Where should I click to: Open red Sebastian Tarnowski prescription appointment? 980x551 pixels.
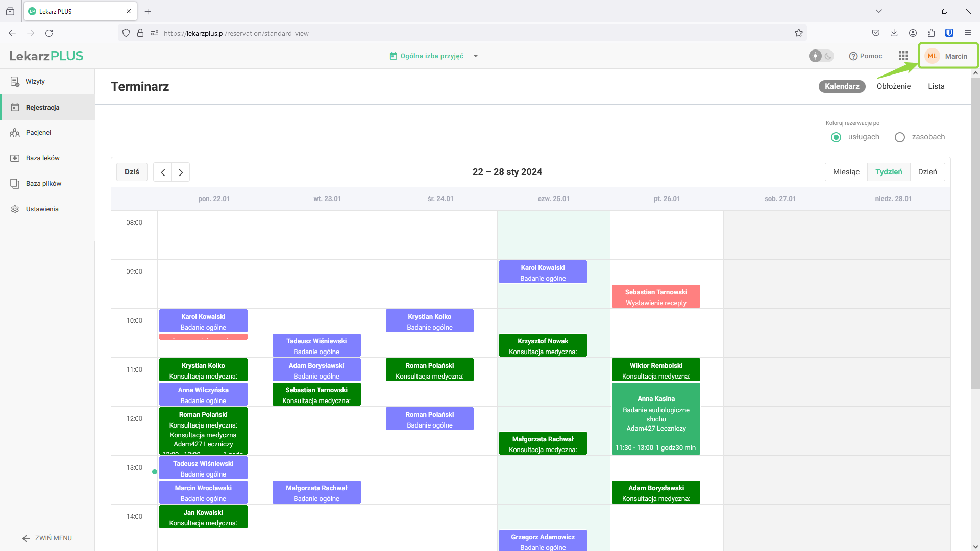pos(656,297)
